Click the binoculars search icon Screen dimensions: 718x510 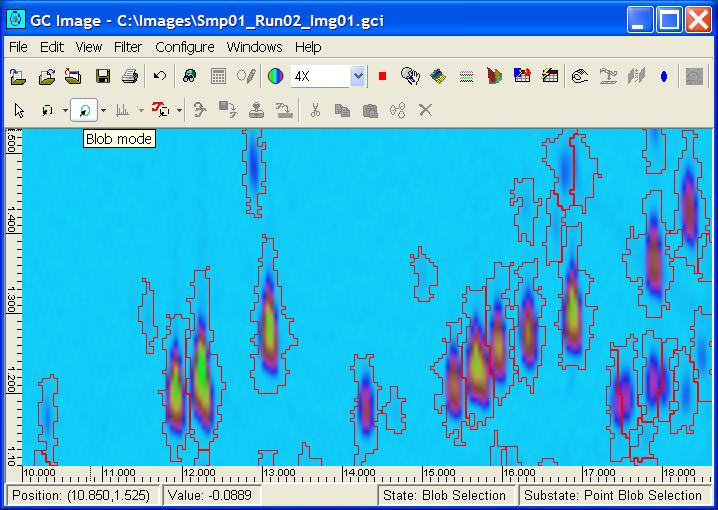tap(190, 76)
